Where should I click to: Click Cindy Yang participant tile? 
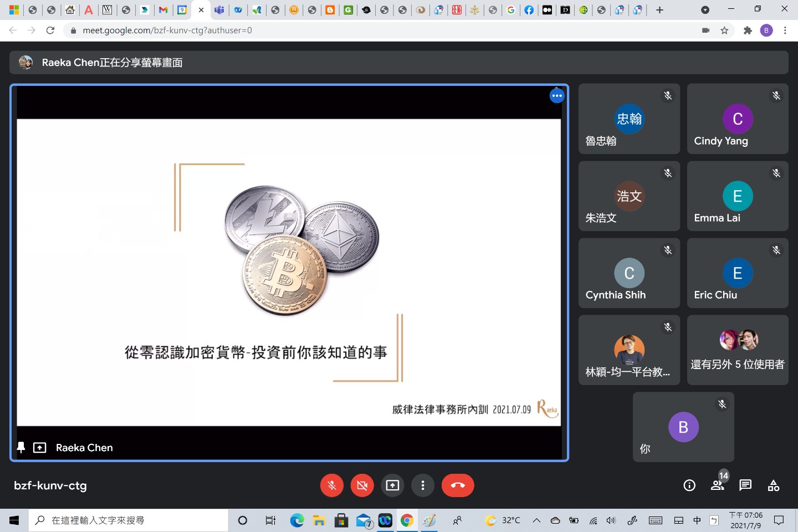coord(738,119)
